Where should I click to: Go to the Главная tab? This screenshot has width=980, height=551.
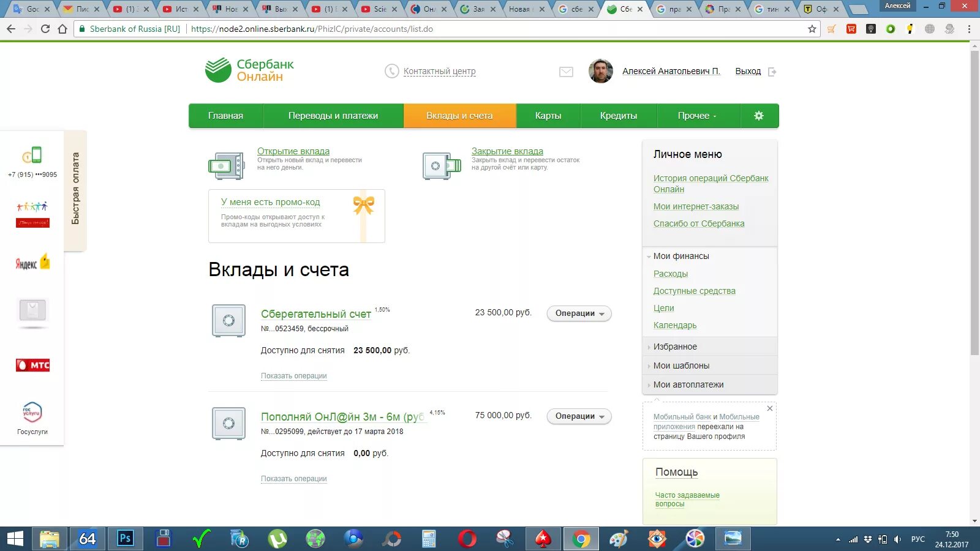coord(225,116)
